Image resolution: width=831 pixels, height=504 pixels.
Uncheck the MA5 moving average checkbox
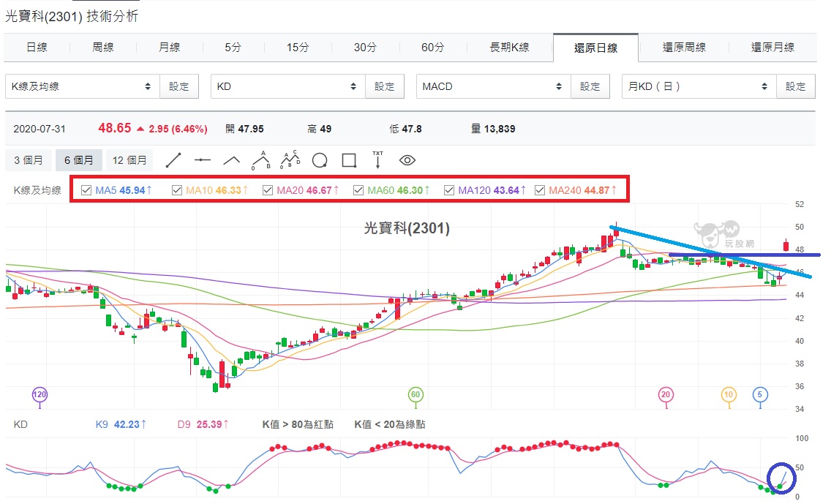click(x=86, y=190)
